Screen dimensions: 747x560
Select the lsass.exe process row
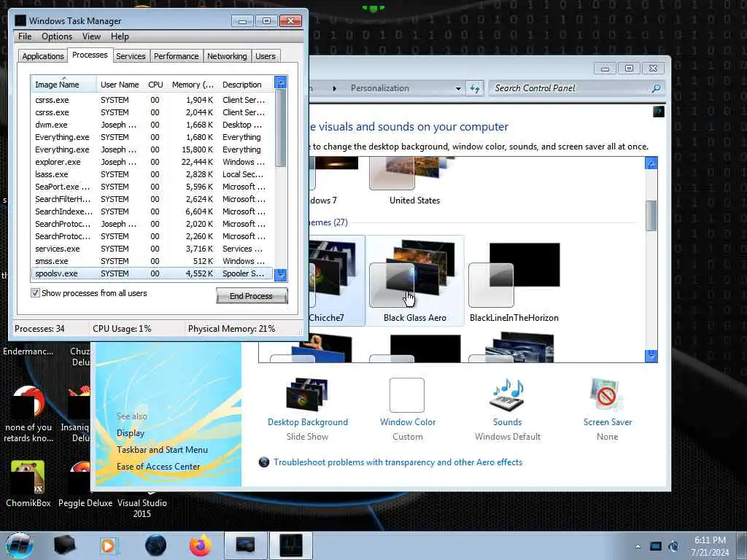point(152,174)
